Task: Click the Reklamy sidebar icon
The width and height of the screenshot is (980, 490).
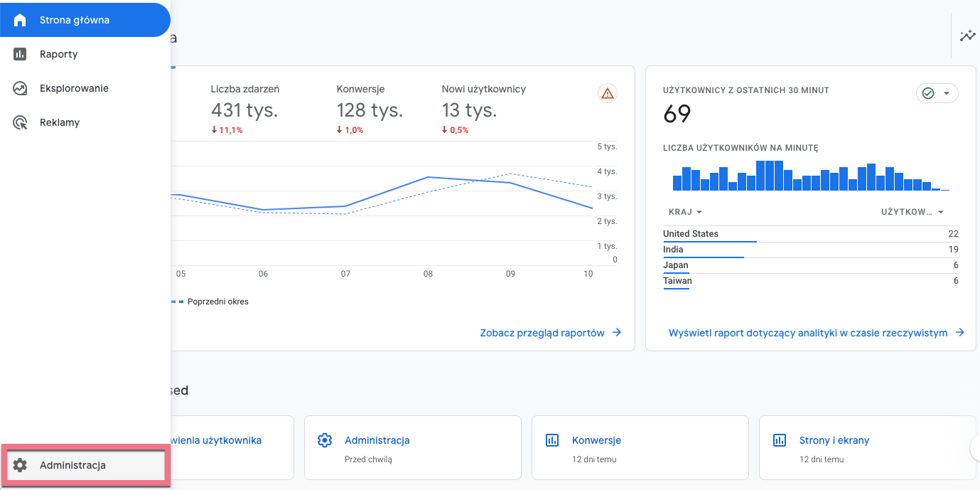Action: click(x=20, y=122)
